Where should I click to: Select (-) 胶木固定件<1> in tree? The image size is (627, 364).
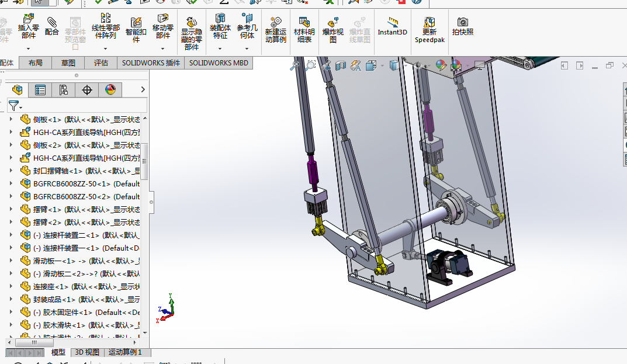(80, 312)
